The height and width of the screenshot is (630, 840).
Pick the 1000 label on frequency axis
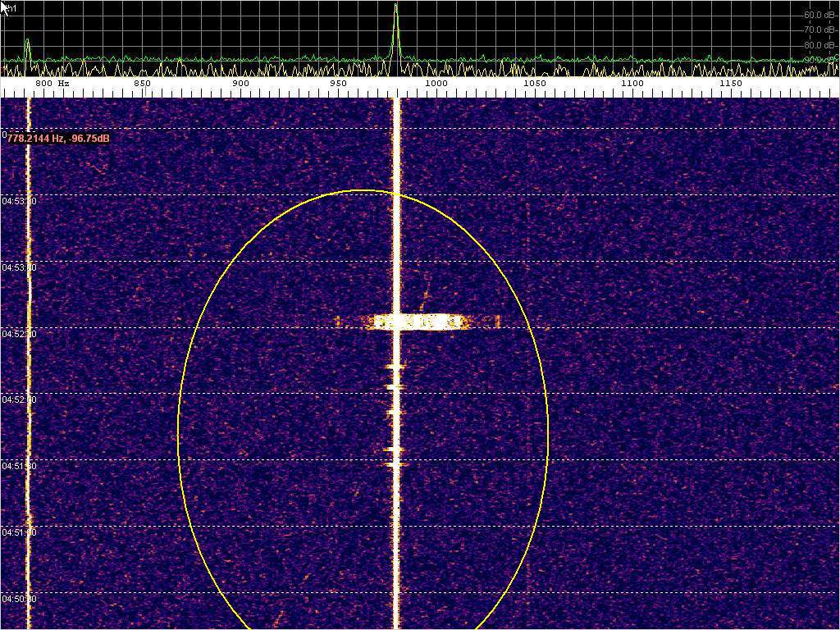tap(436, 84)
